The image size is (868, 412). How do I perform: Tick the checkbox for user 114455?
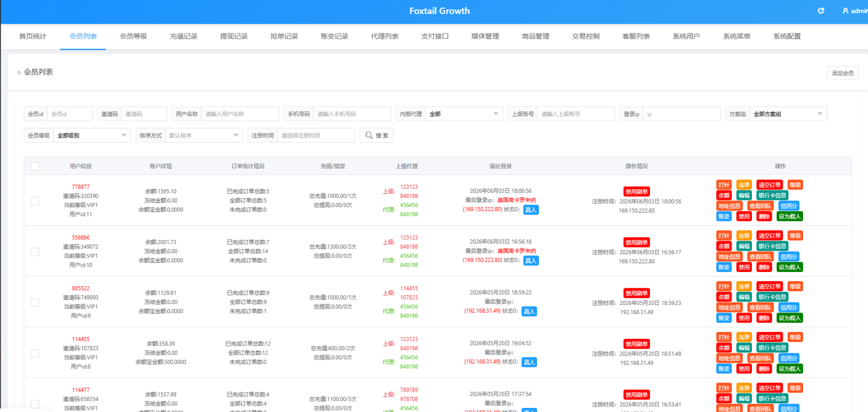(35, 353)
